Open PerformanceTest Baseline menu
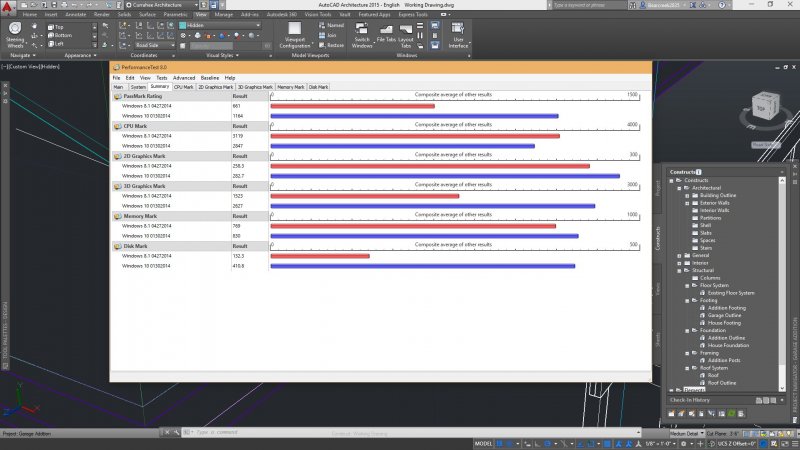800x450 pixels. (210, 78)
